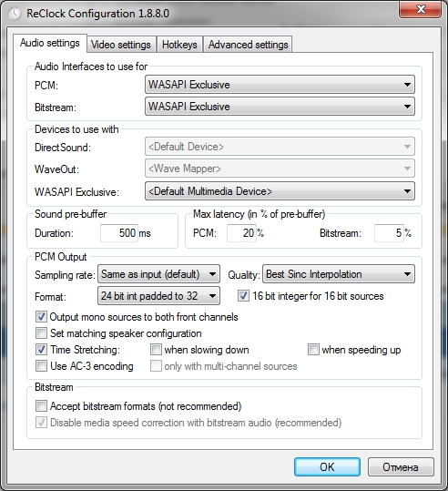Close the ReClock Configuration window

click(x=420, y=9)
